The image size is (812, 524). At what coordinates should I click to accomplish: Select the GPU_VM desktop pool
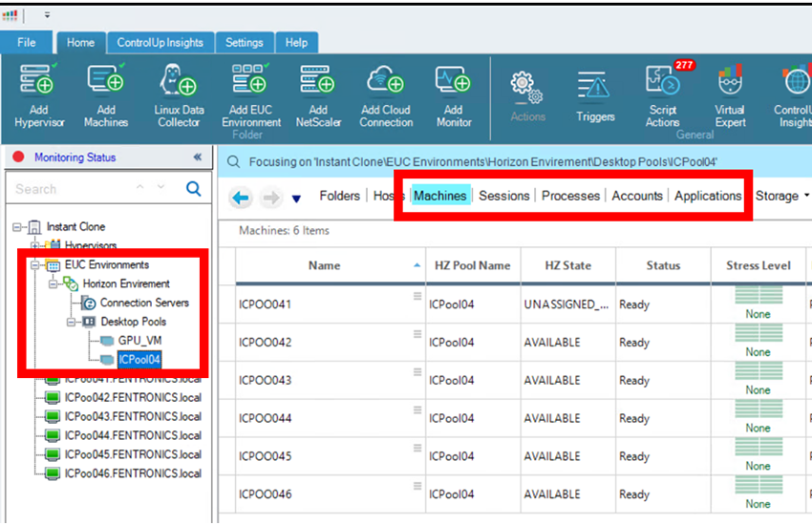click(139, 341)
